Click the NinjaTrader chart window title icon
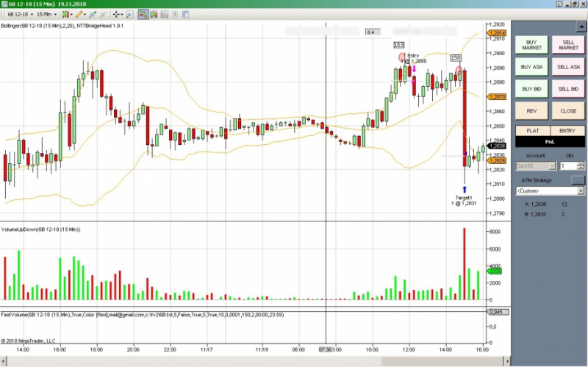This screenshot has height=367, width=588. click(4, 4)
